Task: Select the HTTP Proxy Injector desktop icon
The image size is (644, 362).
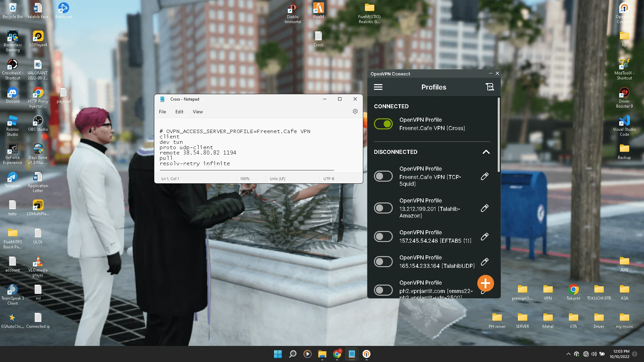Action: coord(38,98)
